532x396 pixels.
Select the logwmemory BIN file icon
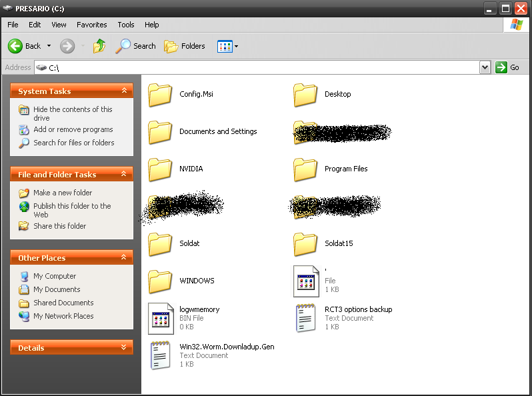coord(161,318)
